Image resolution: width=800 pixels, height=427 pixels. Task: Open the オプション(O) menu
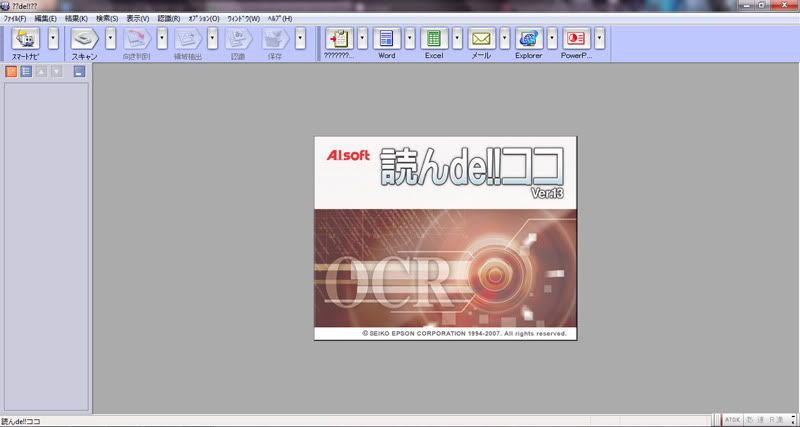(x=204, y=18)
